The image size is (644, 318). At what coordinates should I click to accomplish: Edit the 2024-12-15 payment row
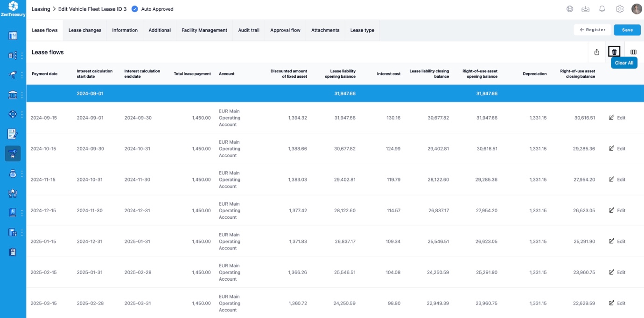coord(617,210)
